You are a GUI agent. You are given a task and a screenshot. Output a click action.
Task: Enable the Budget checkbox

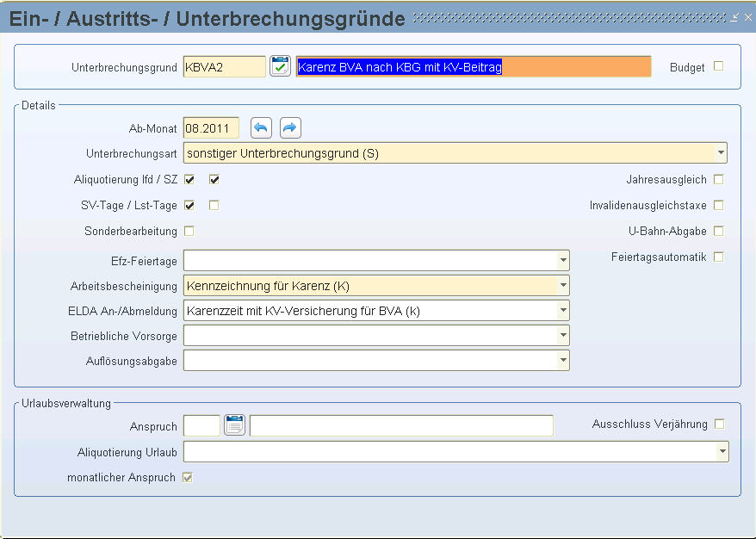718,67
